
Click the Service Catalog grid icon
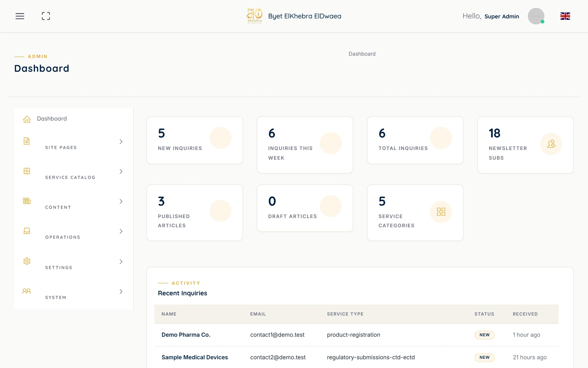tap(27, 171)
